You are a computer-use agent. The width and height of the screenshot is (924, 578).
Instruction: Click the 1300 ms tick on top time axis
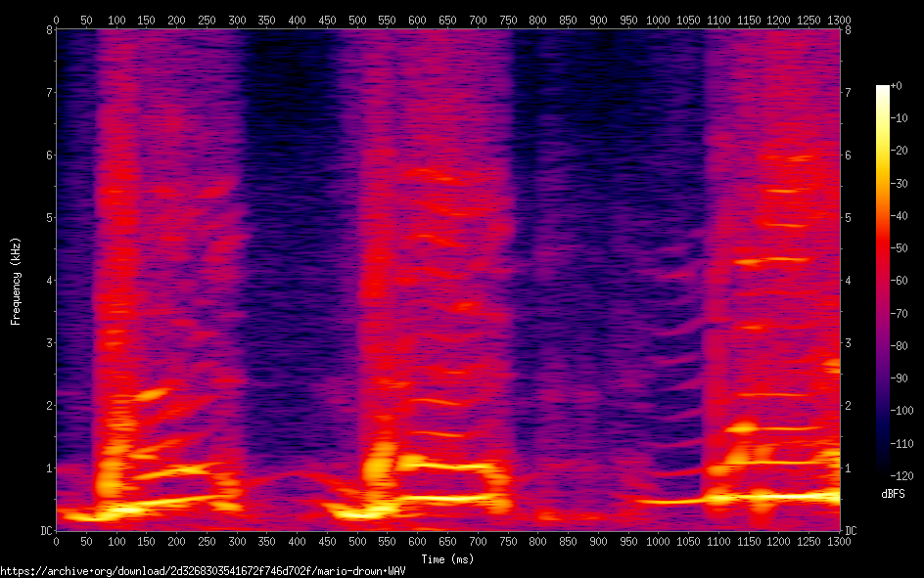click(839, 19)
